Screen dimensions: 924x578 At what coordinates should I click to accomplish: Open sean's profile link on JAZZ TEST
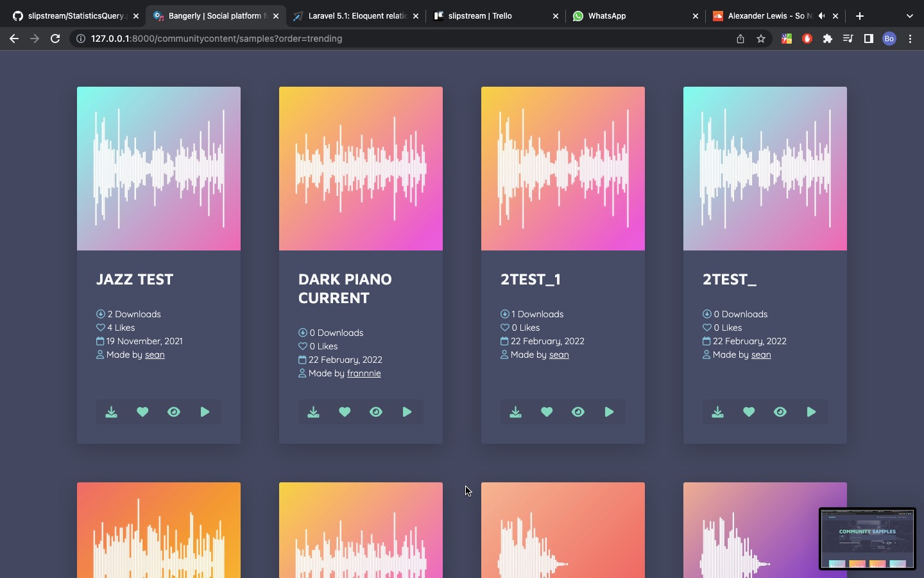pyautogui.click(x=155, y=355)
